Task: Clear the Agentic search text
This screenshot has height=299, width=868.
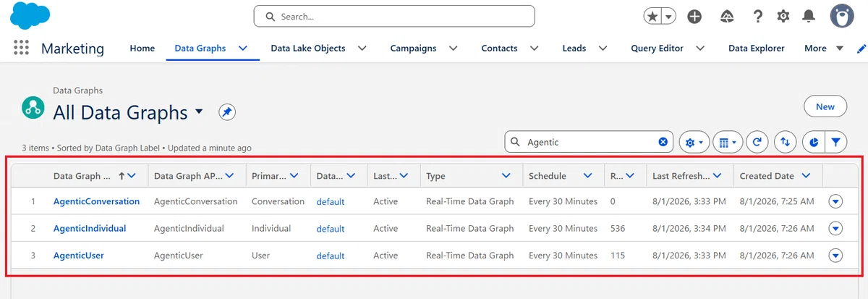Action: (x=663, y=142)
